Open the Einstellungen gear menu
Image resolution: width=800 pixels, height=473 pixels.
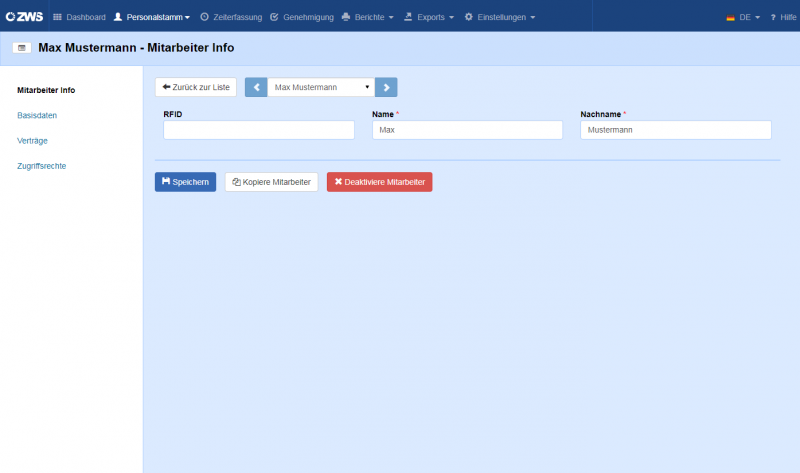click(x=500, y=17)
